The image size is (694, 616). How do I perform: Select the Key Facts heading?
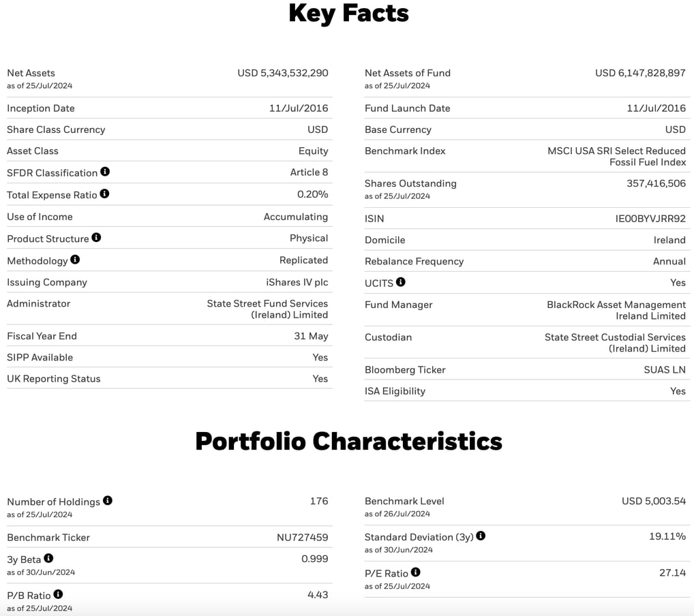(348, 13)
